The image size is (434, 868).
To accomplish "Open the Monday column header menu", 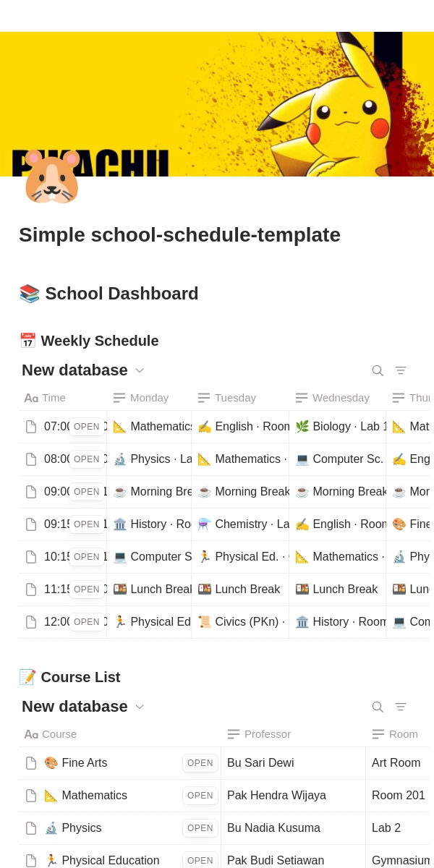I will pyautogui.click(x=149, y=398).
